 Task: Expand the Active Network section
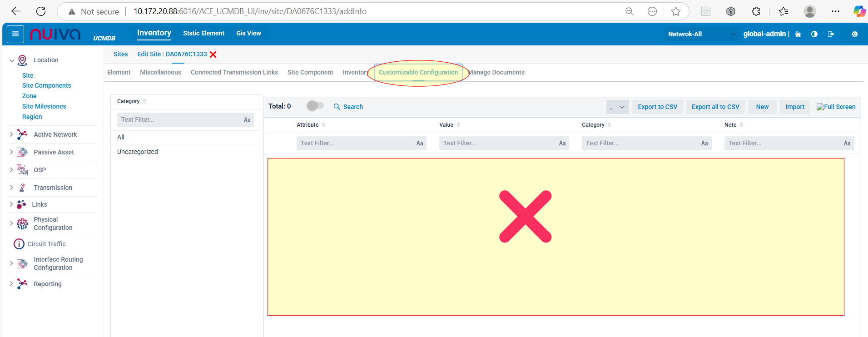12,134
